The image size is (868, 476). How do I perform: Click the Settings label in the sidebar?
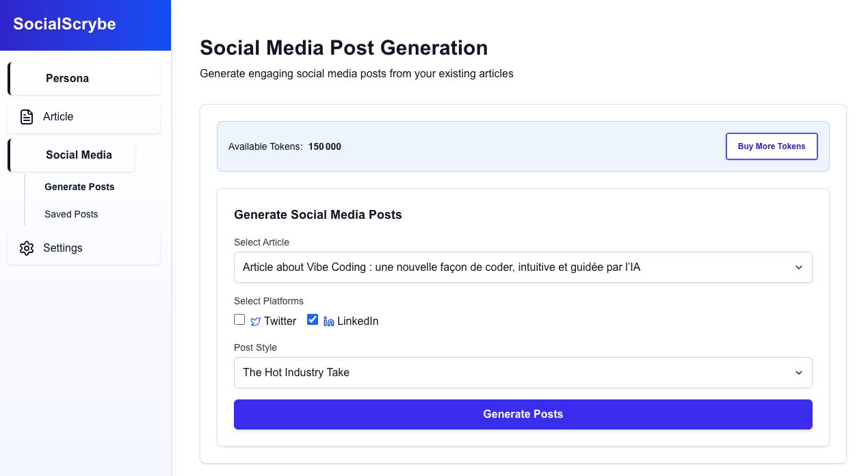pyautogui.click(x=63, y=248)
